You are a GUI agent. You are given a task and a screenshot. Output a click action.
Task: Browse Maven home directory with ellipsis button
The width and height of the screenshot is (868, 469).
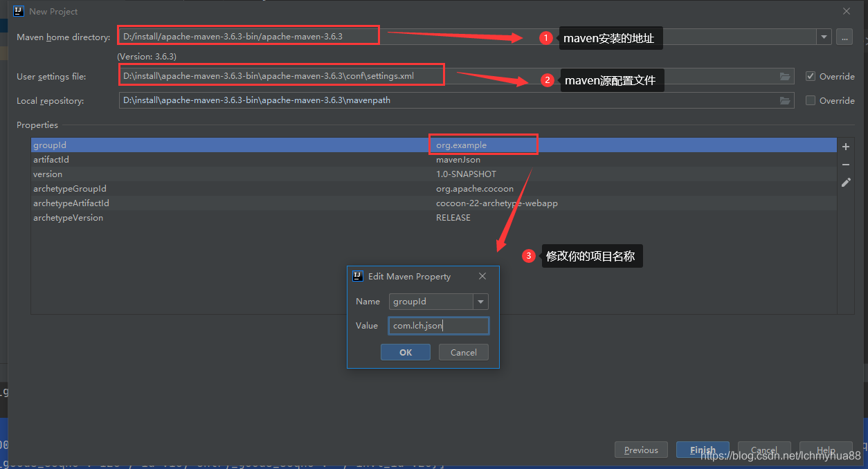(x=844, y=37)
